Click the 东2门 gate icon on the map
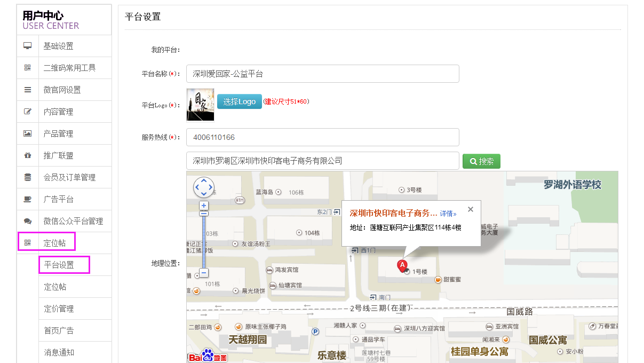 [x=337, y=211]
